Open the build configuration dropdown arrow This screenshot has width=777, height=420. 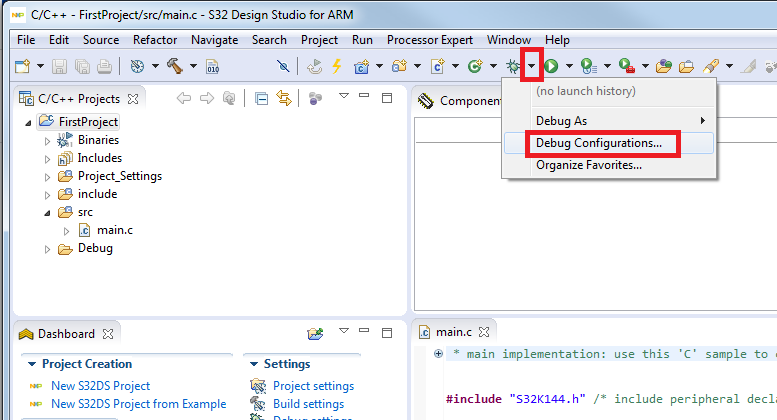coord(155,66)
